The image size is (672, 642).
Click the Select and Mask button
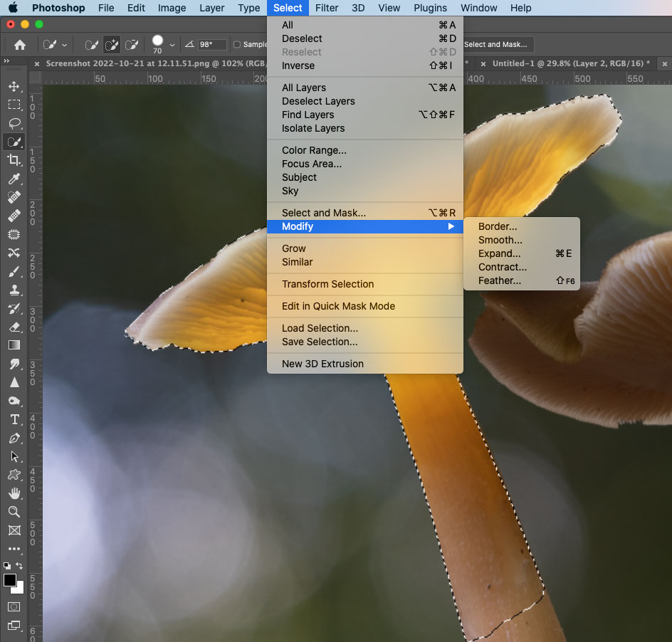(495, 45)
